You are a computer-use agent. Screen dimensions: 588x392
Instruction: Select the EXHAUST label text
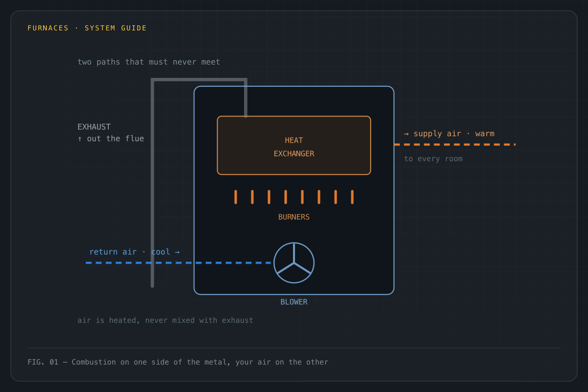tap(94, 127)
